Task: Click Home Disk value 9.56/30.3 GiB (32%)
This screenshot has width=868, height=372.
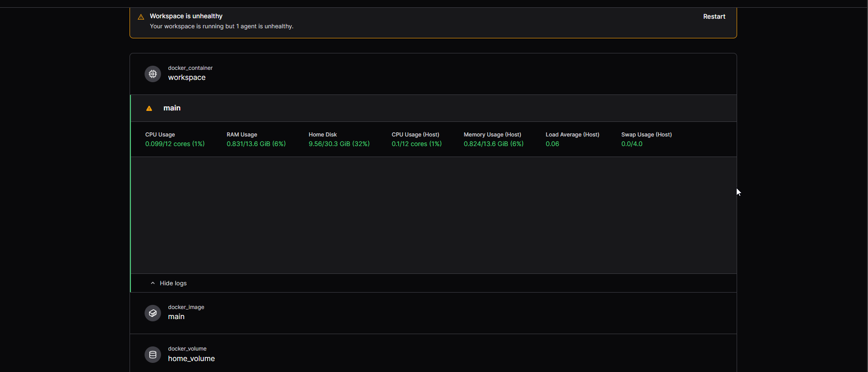Action: coord(339,144)
